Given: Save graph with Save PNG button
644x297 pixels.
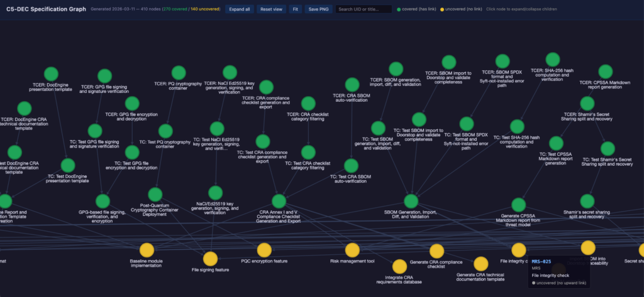Looking at the screenshot, I should pyautogui.click(x=318, y=9).
